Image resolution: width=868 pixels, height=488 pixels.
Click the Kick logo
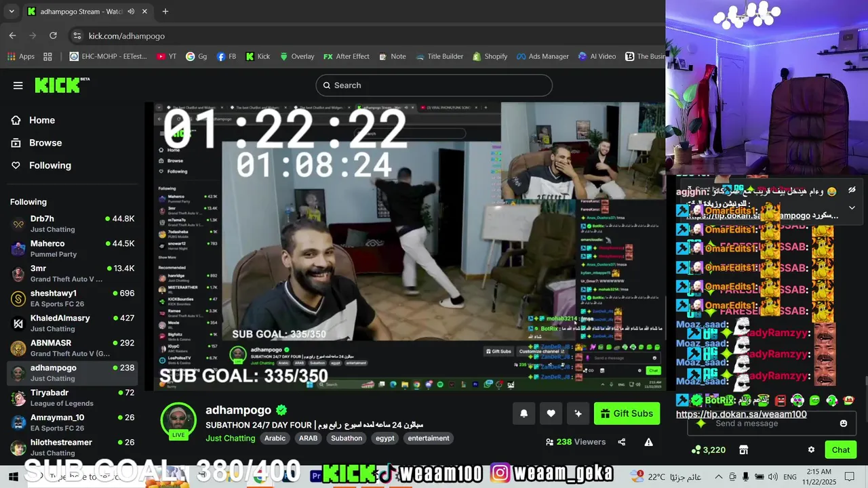point(62,85)
